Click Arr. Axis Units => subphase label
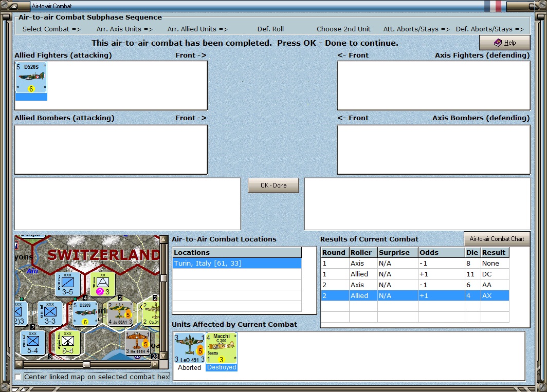 [124, 29]
